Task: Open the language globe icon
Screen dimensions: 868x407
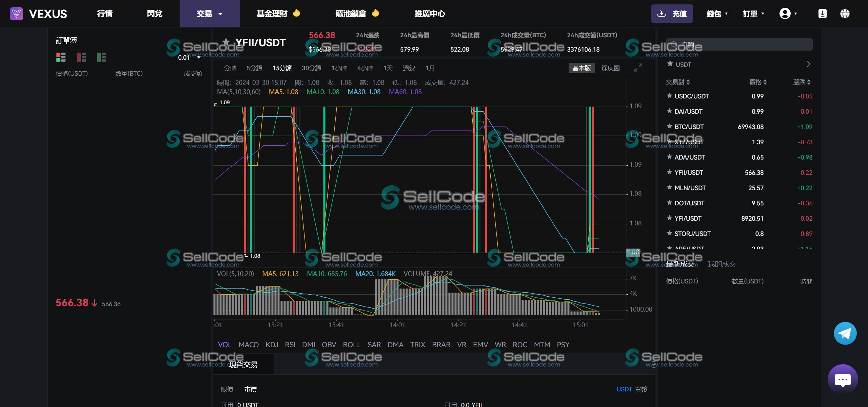Action: 845,14
